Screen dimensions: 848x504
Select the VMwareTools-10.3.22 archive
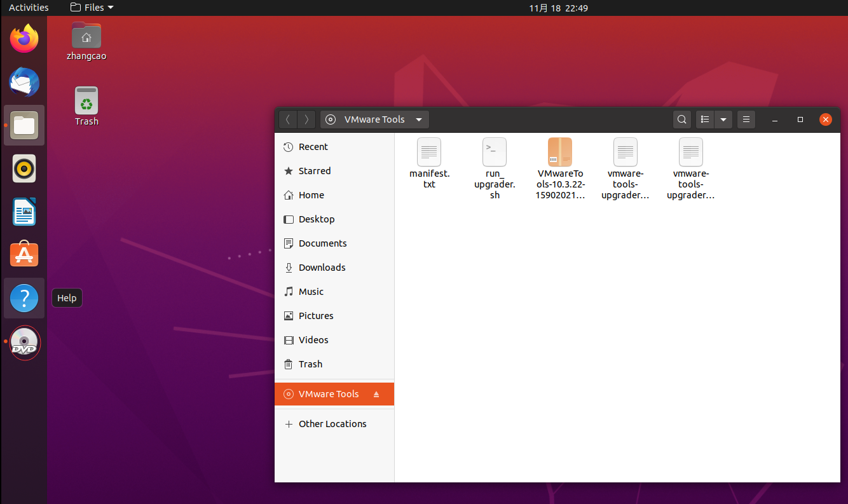pyautogui.click(x=560, y=169)
